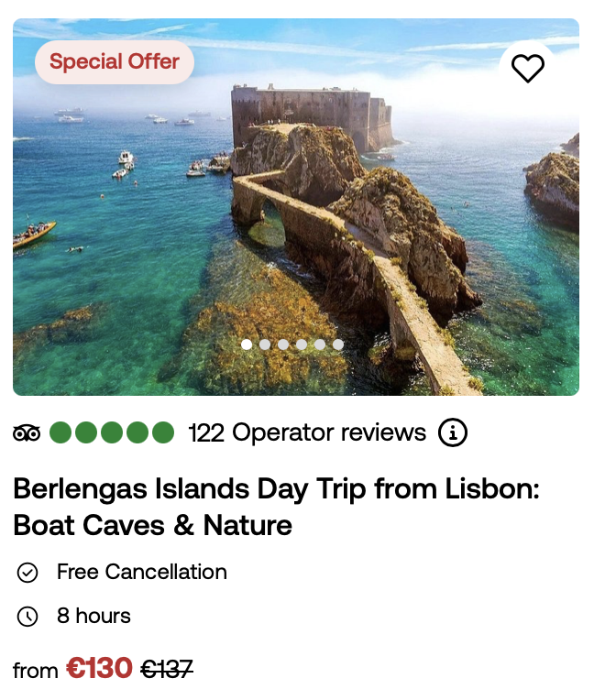This screenshot has width=594, height=700.
Task: Click the discounted €130 price
Action: point(99,668)
